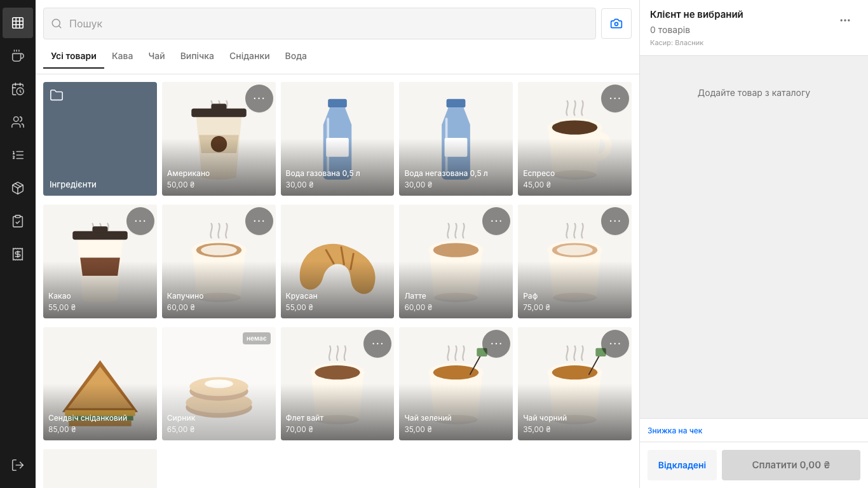Screen dimensions: 868x488
Task: Click into the Пошук search field
Action: 320,24
